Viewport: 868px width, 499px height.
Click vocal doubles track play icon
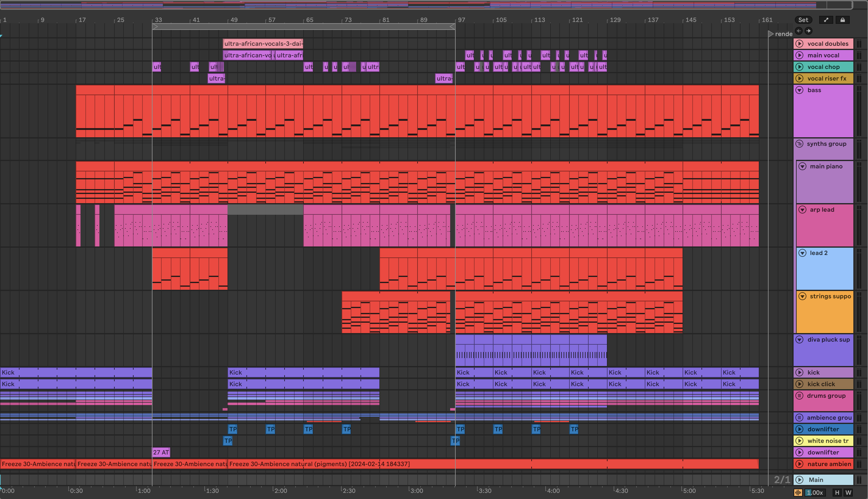pyautogui.click(x=799, y=44)
